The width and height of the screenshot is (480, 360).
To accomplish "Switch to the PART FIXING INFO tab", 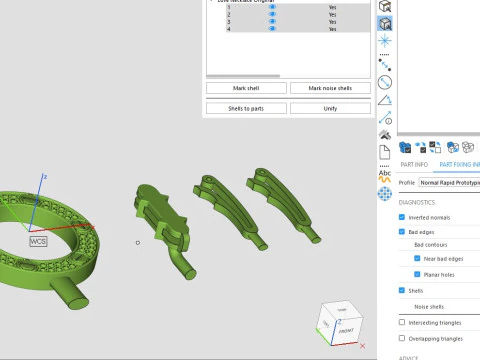I will tap(460, 164).
